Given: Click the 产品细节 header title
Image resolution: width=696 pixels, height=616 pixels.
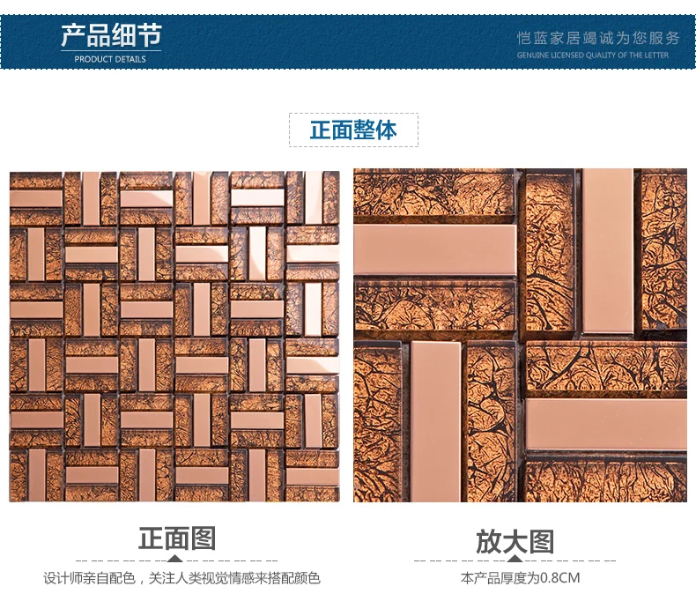Looking at the screenshot, I should [x=111, y=35].
